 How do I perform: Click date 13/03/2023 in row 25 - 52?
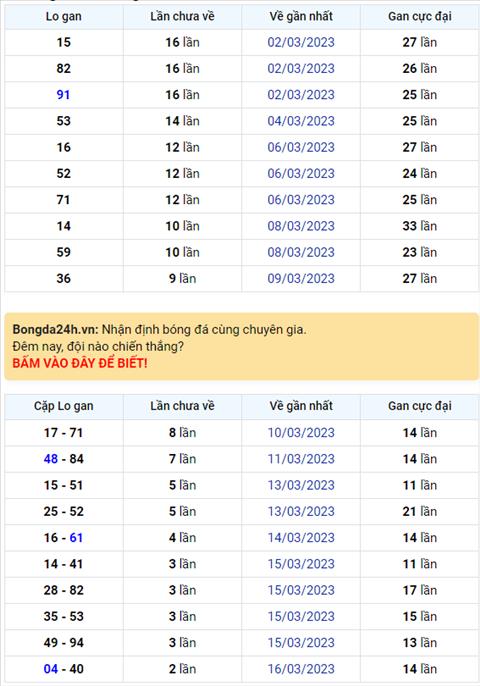tap(301, 511)
